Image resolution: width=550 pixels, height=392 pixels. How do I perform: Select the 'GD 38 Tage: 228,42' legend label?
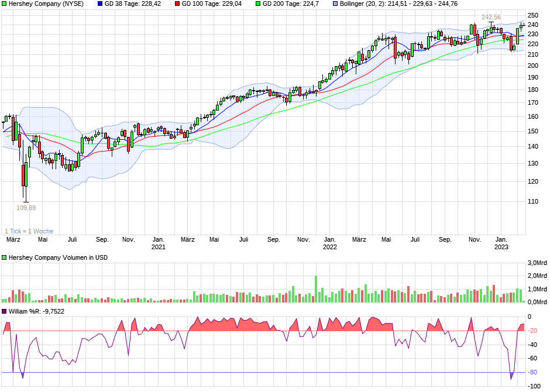[x=133, y=4]
